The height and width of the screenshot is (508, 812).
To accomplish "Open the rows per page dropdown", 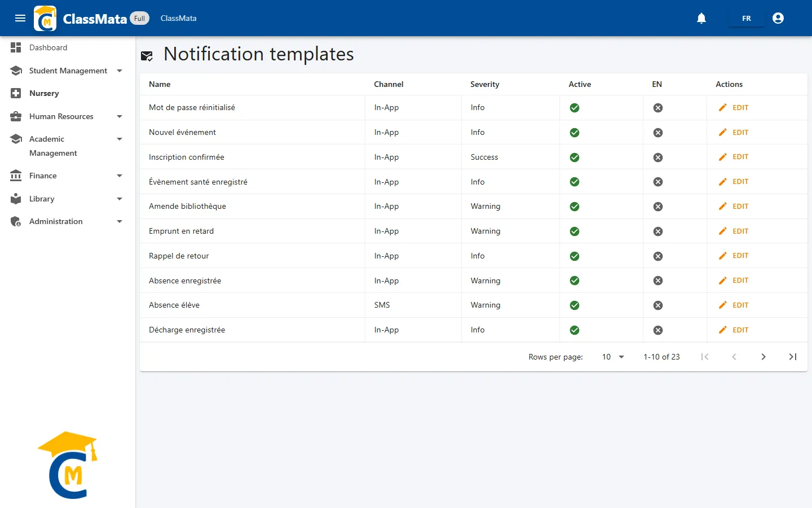I will point(613,357).
